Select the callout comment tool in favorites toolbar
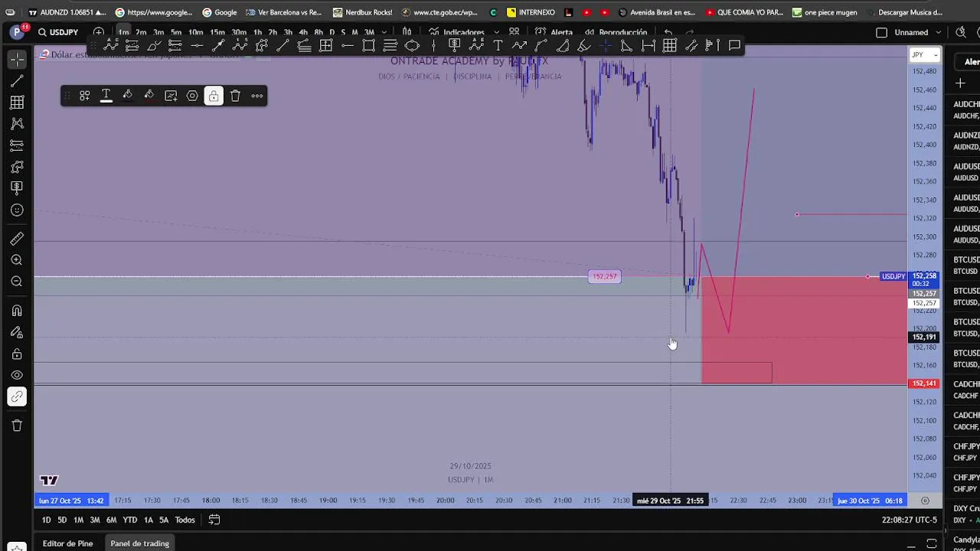Image resolution: width=980 pixels, height=551 pixels. (x=734, y=46)
